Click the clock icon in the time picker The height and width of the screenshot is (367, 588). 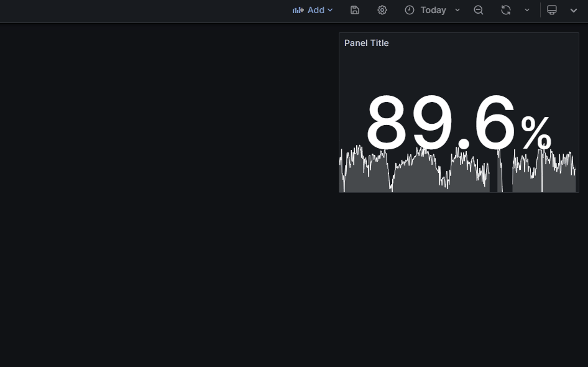coord(409,10)
